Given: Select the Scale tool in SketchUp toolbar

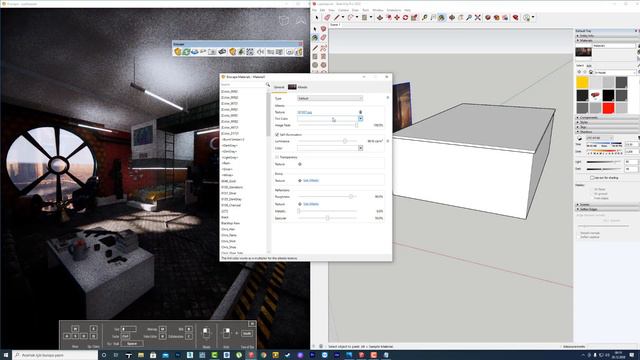Looking at the screenshot, I should (x=414, y=18).
